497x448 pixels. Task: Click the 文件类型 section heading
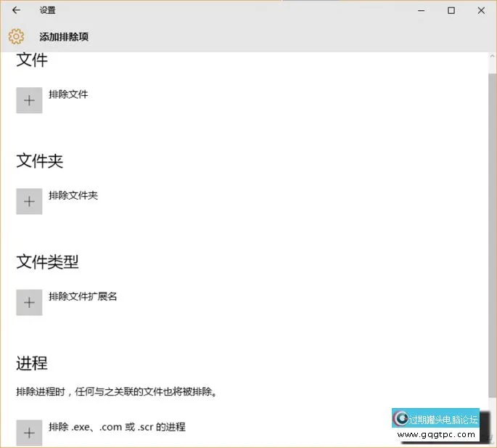coord(47,261)
